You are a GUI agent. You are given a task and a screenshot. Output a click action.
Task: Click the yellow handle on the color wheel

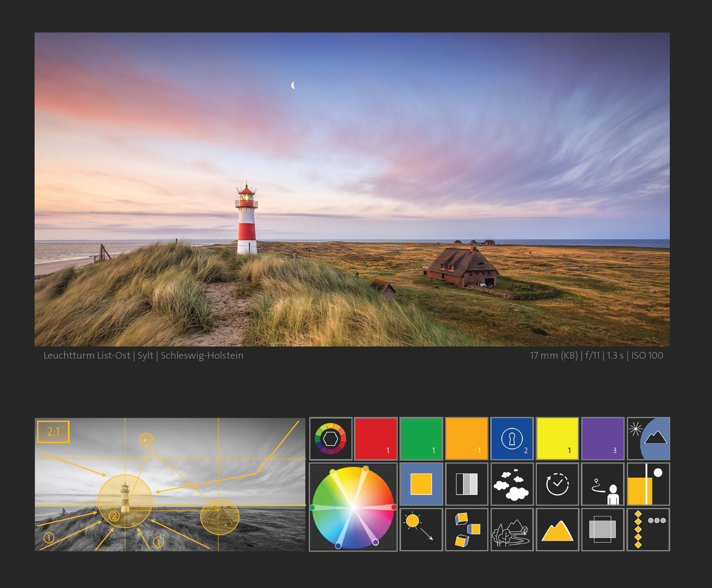(x=333, y=472)
